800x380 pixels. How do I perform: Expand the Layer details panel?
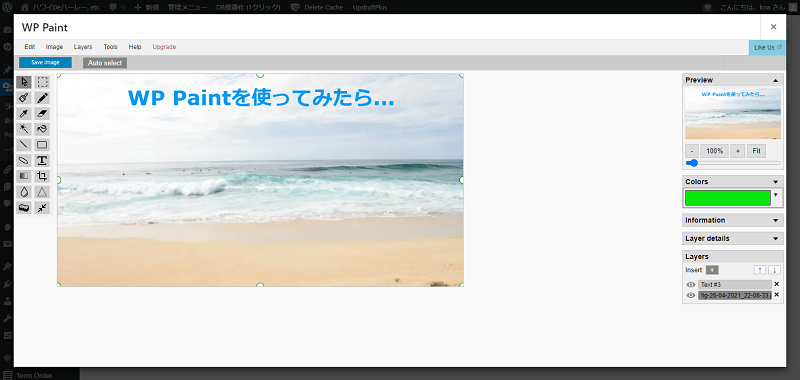[733, 239]
